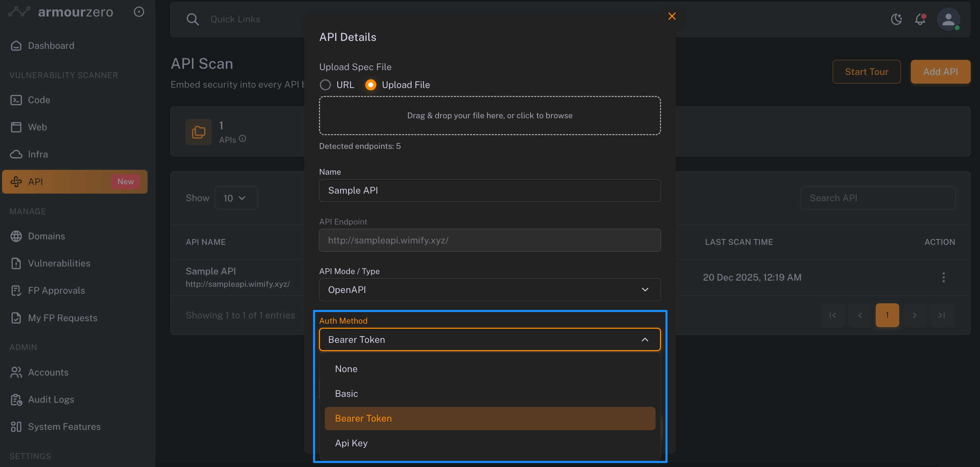Pick None as auth method
Screen dimensions: 980x467
[346, 369]
